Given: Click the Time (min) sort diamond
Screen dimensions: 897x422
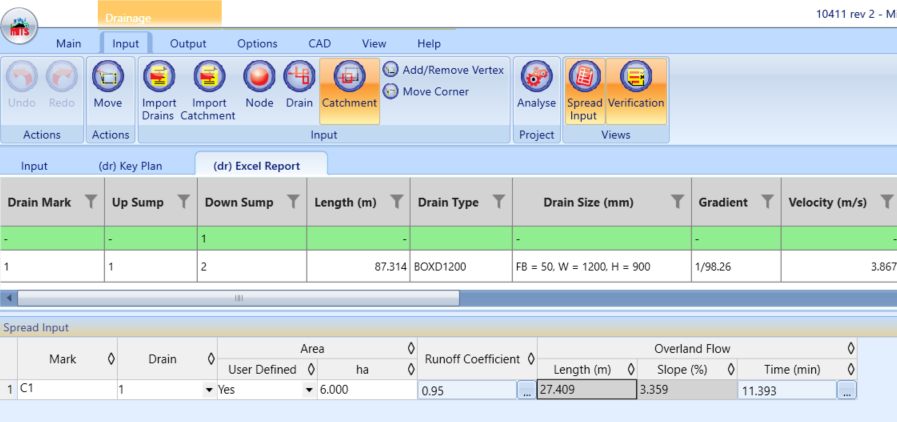Looking at the screenshot, I should tap(851, 369).
